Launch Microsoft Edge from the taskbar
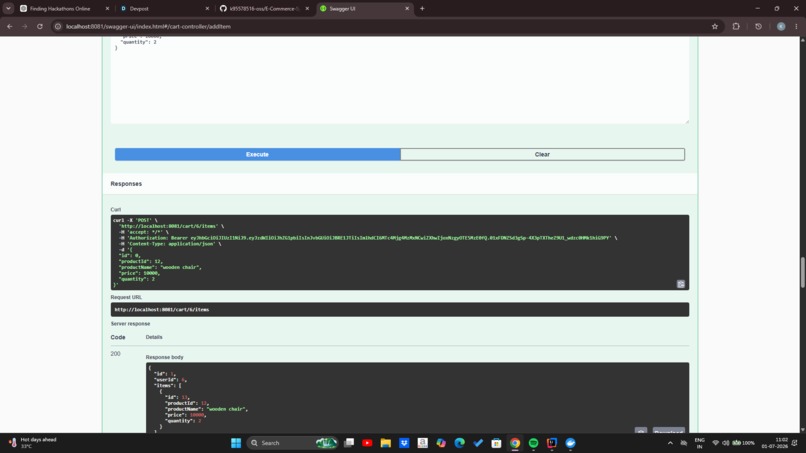This screenshot has width=806, height=453. (x=460, y=443)
